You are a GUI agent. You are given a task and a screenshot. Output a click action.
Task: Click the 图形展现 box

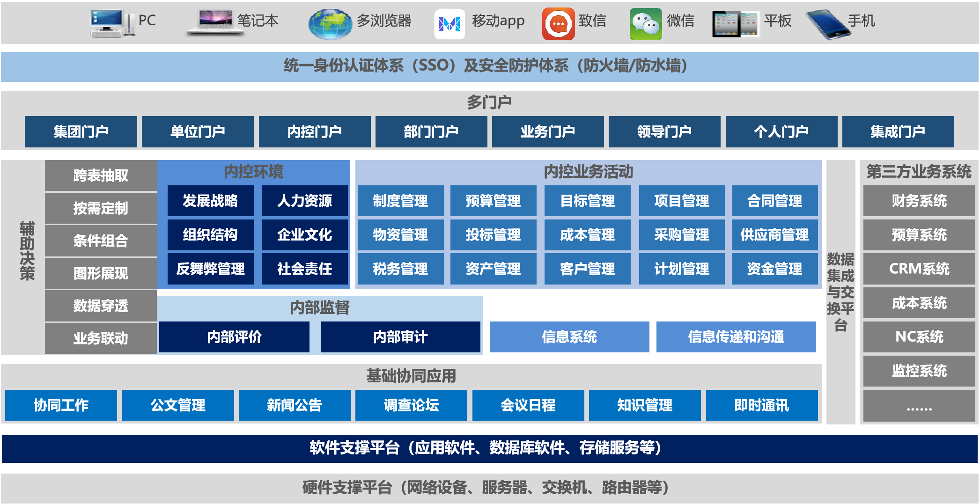click(x=101, y=273)
